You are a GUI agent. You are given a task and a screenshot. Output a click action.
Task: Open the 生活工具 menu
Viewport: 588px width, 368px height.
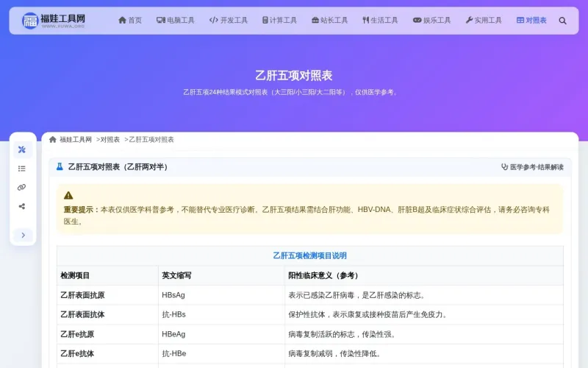[380, 21]
